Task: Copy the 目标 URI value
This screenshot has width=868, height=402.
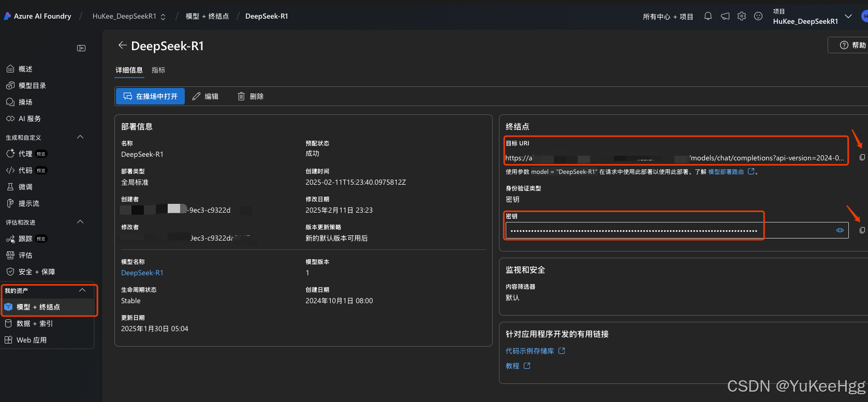Action: point(862,157)
